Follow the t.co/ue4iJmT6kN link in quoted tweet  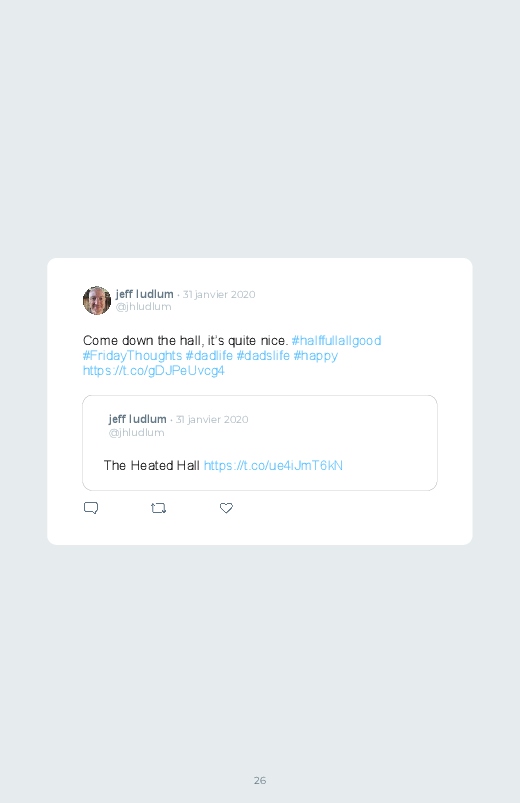coord(273,466)
